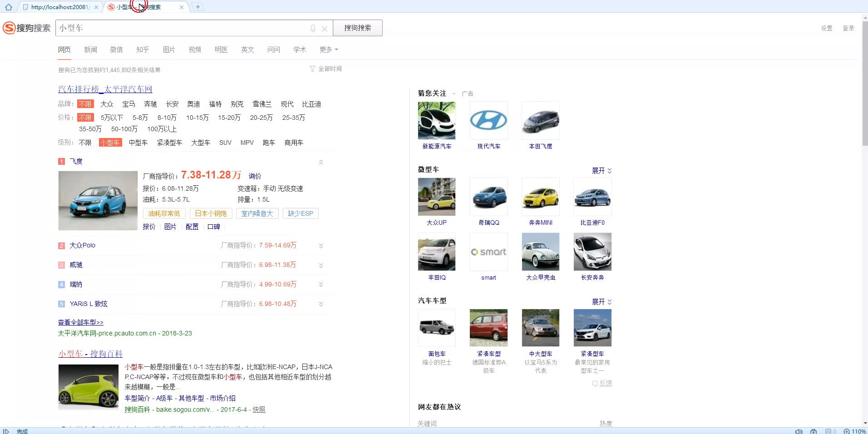Open the 更多 dropdown menu

[x=329, y=49]
